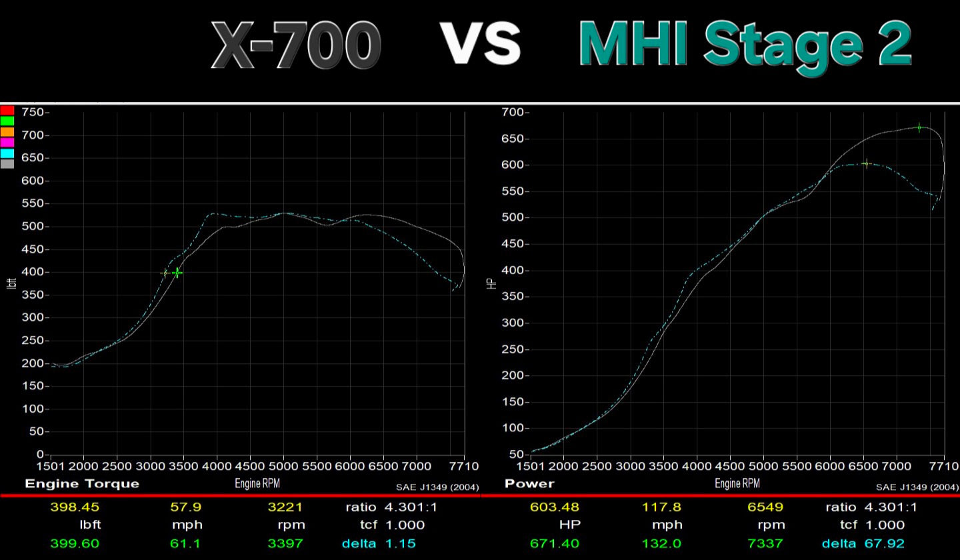Click the orange run color swatch
960x560 pixels.
[7, 132]
